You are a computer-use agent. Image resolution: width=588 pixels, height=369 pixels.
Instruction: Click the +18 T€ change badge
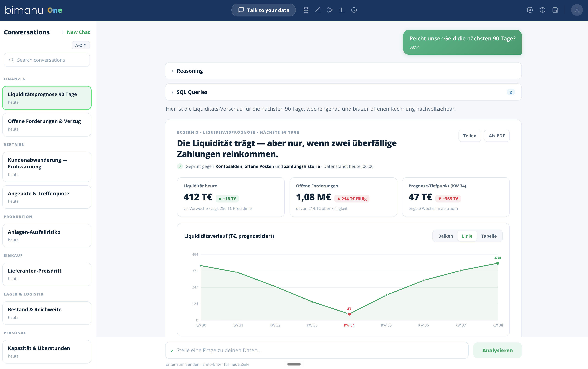[227, 199]
